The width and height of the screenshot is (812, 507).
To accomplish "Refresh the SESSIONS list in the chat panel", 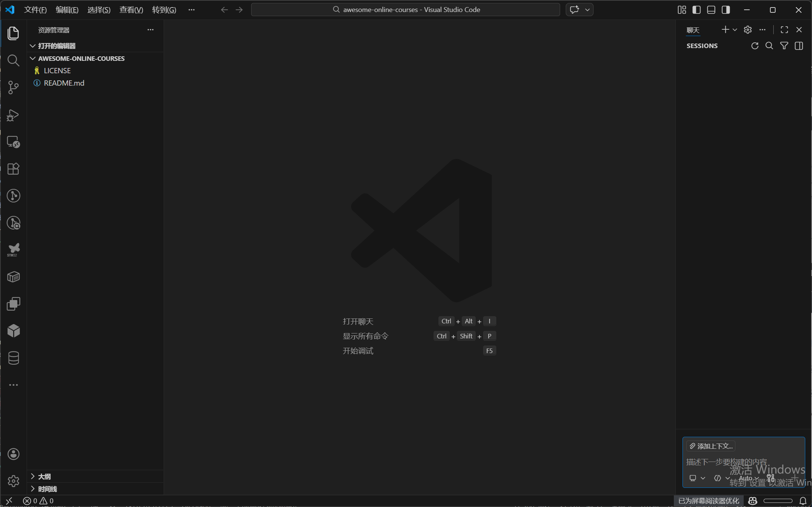I will [755, 46].
